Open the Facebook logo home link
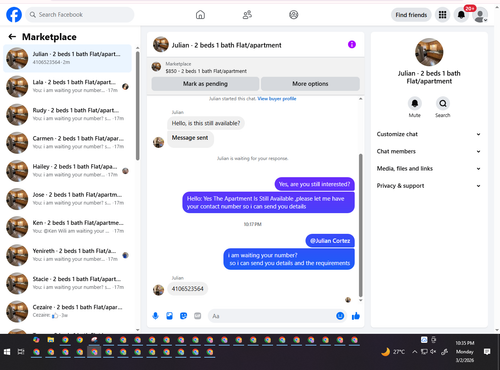The height and width of the screenshot is (370, 500). [14, 15]
